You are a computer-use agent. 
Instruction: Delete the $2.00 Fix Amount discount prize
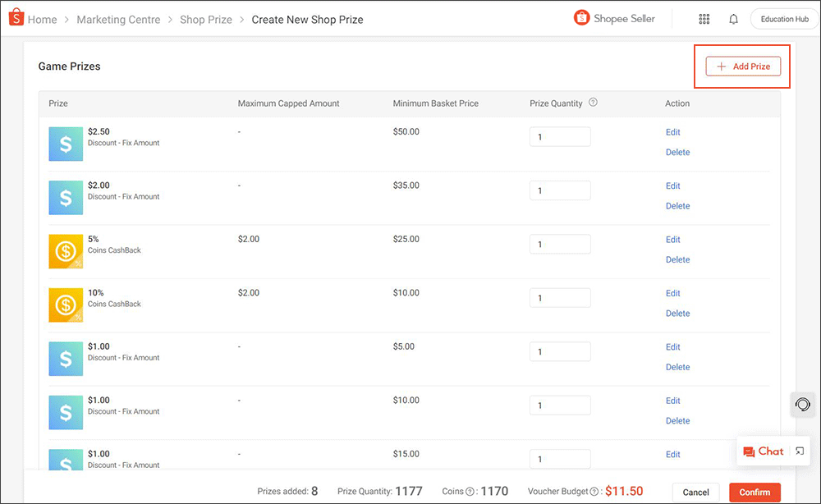click(x=677, y=206)
